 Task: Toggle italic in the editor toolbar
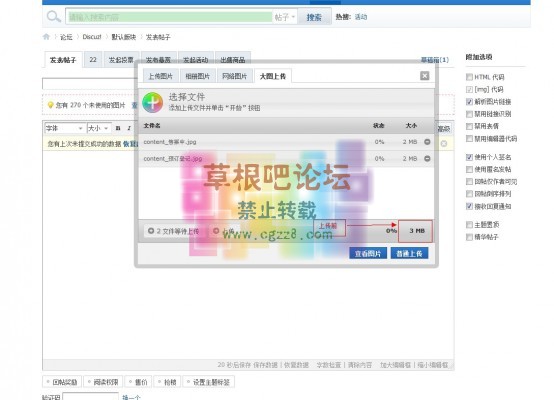pyautogui.click(x=129, y=128)
